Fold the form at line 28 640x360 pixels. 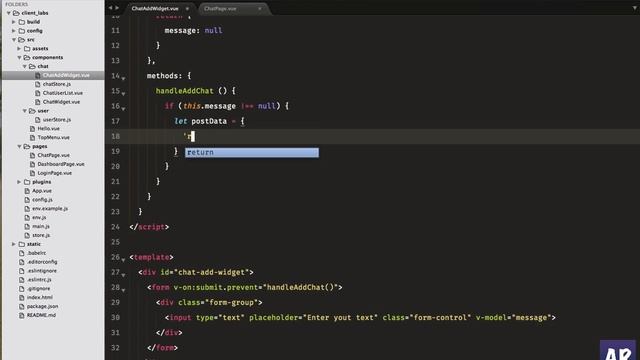click(x=123, y=290)
